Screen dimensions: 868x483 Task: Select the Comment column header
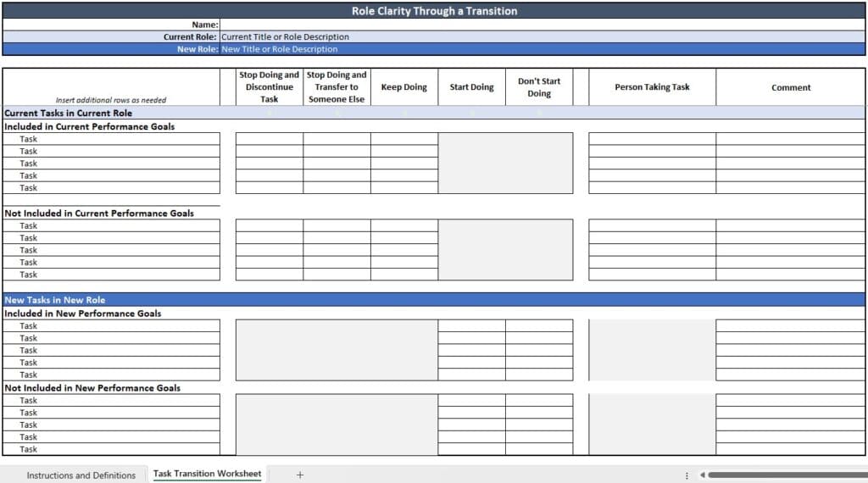[x=790, y=87]
